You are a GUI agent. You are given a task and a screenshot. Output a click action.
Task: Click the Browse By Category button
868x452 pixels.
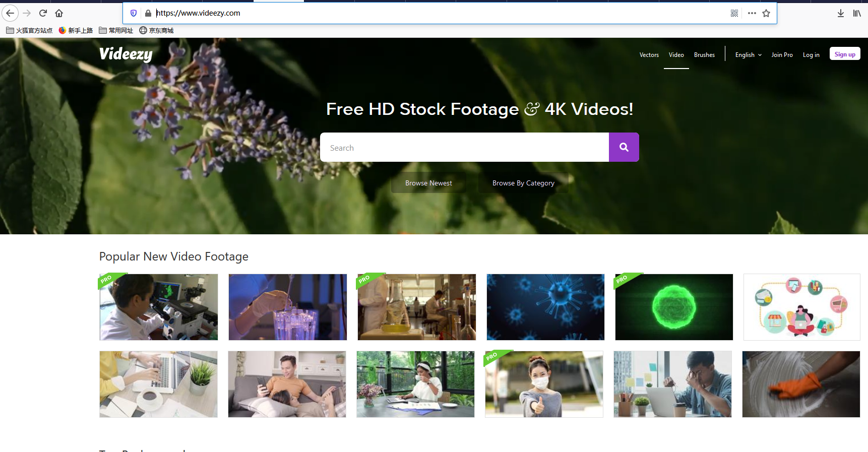point(523,183)
